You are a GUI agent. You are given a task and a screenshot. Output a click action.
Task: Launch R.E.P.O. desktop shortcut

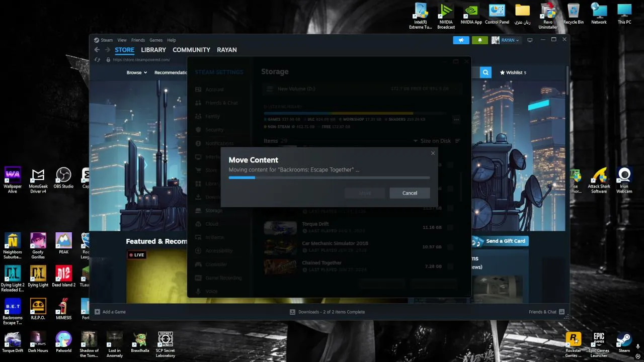click(x=38, y=309)
